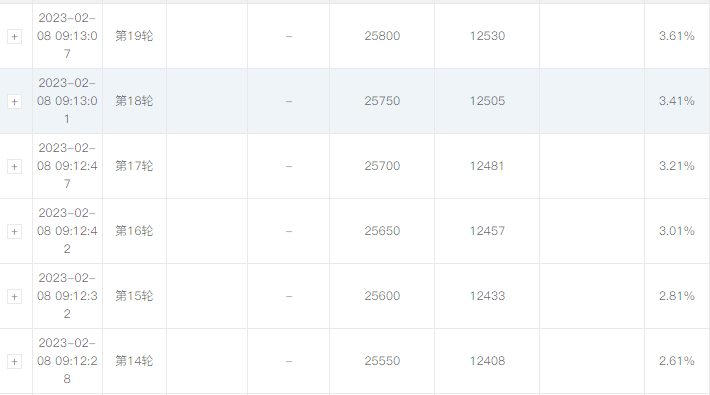The image size is (710, 395).
Task: Expand the 第19轮 row details
Action: pyautogui.click(x=14, y=37)
